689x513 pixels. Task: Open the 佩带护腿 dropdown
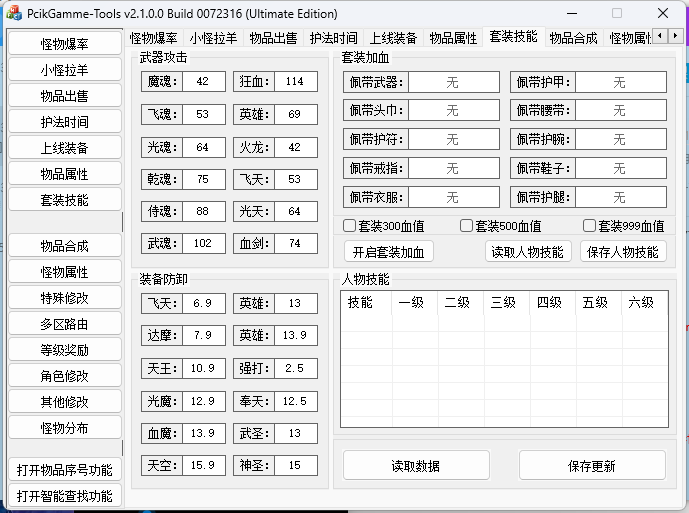620,197
